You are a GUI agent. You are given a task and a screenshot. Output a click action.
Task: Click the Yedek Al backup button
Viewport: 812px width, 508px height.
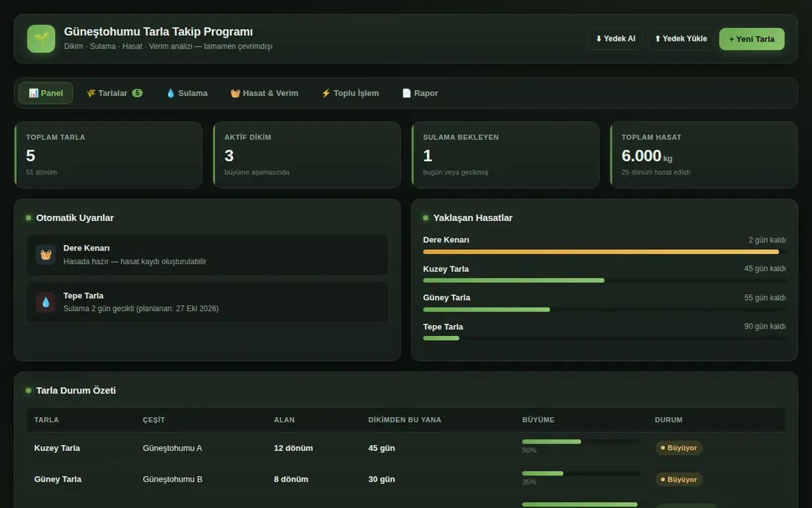(615, 39)
